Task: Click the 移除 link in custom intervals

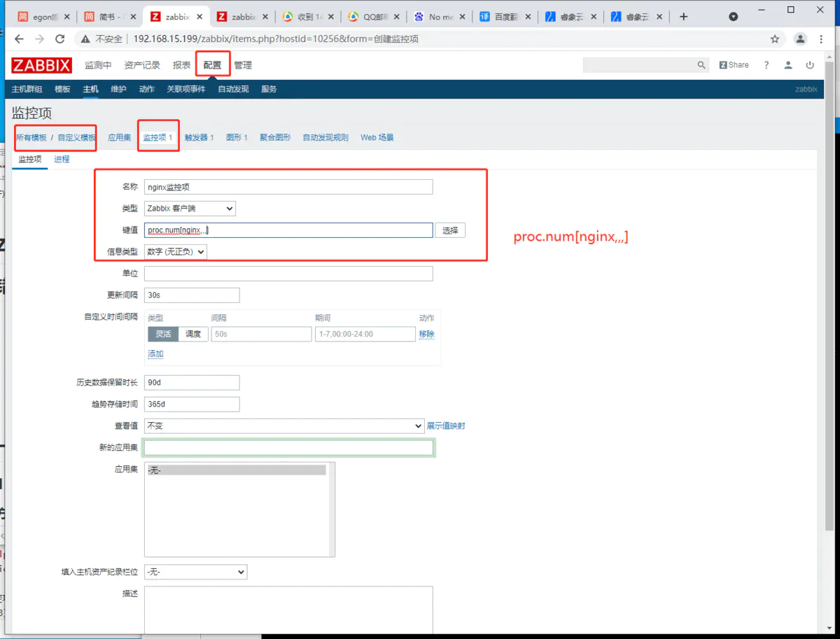Action: (x=426, y=334)
